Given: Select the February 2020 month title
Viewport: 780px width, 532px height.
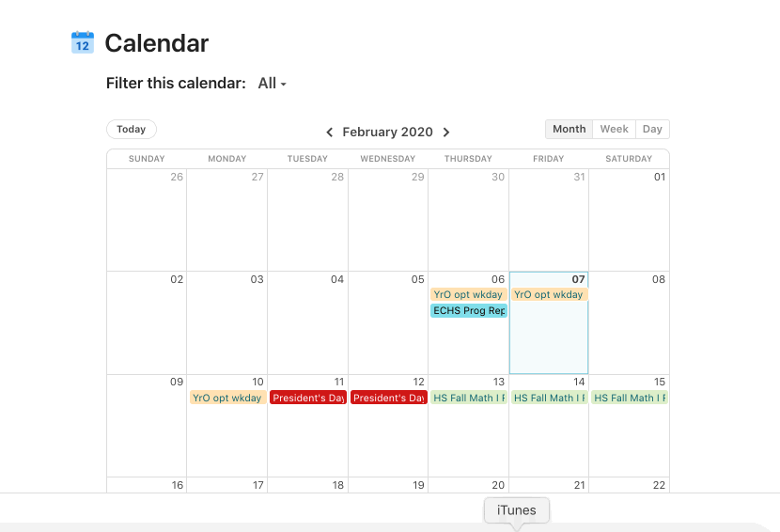Looking at the screenshot, I should 387,132.
